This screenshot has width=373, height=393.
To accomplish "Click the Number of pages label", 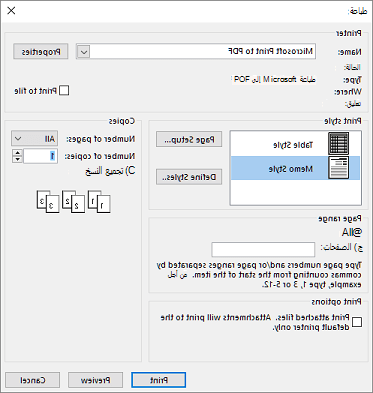I will click(x=101, y=139).
